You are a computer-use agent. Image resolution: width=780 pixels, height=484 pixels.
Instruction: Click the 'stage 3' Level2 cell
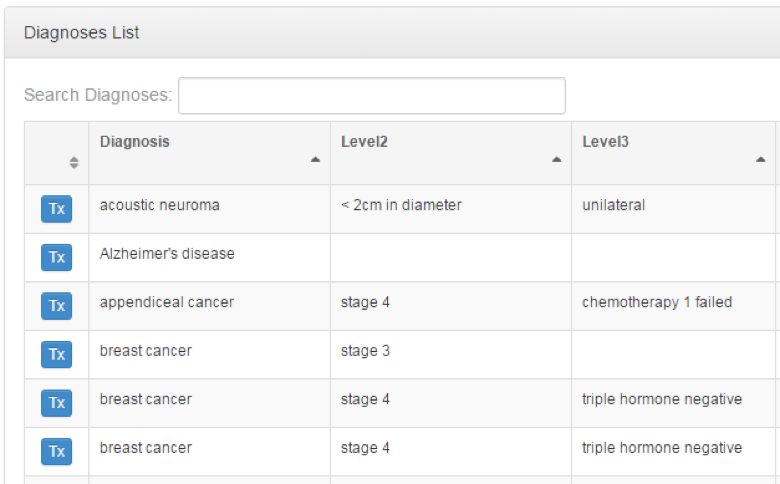pyautogui.click(x=365, y=351)
